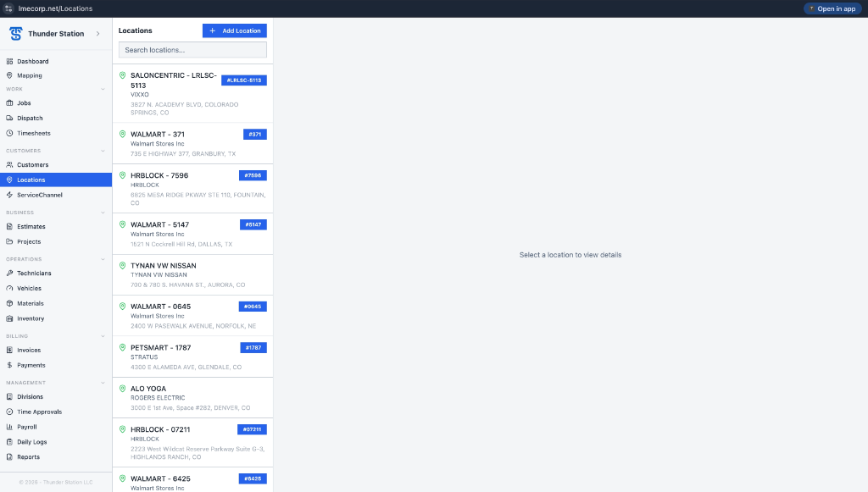Viewport: 868px width, 492px height.
Task: Select the WALMART - 0645 location
Action: tap(192, 316)
